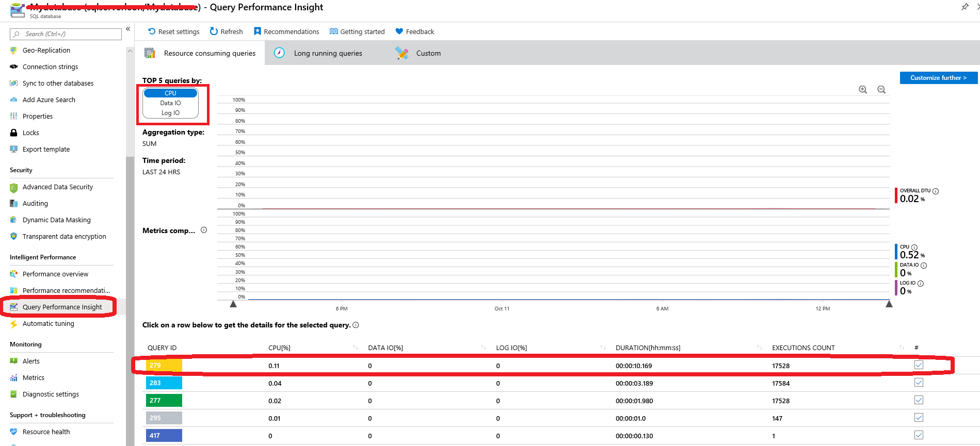Uncheck the checkbox for query 279
The height and width of the screenshot is (446, 980).
pos(919,365)
